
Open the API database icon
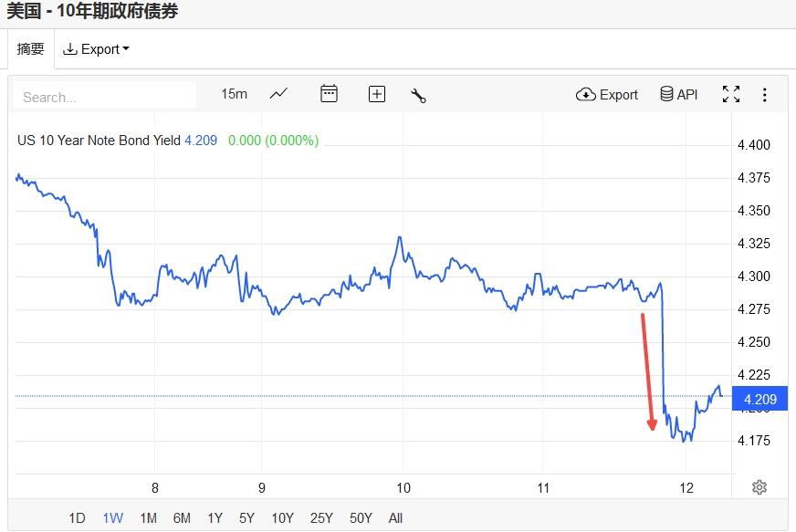(x=678, y=94)
